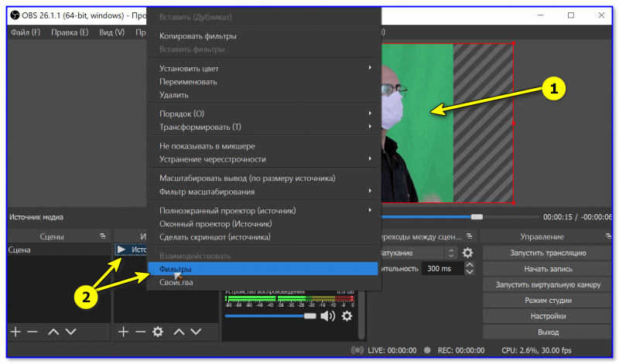Add a new scene with plus icon

point(15,332)
